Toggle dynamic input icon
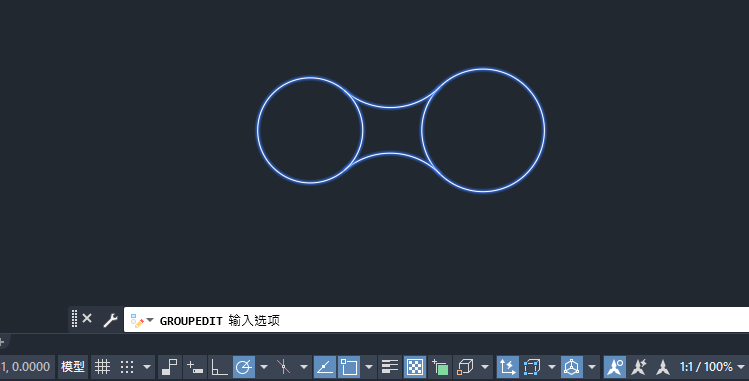Viewport: 749px width, 381px height. coord(195,367)
